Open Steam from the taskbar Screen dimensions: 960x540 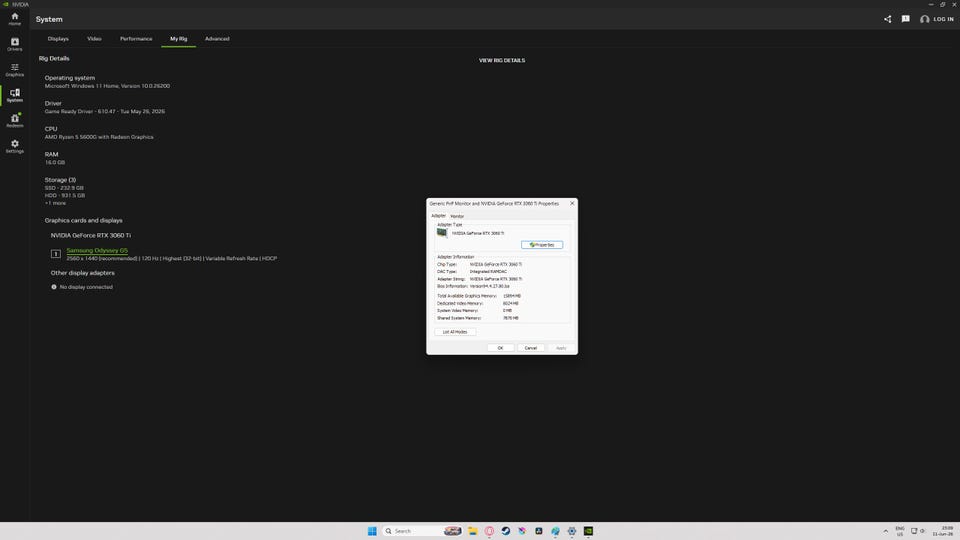click(506, 531)
